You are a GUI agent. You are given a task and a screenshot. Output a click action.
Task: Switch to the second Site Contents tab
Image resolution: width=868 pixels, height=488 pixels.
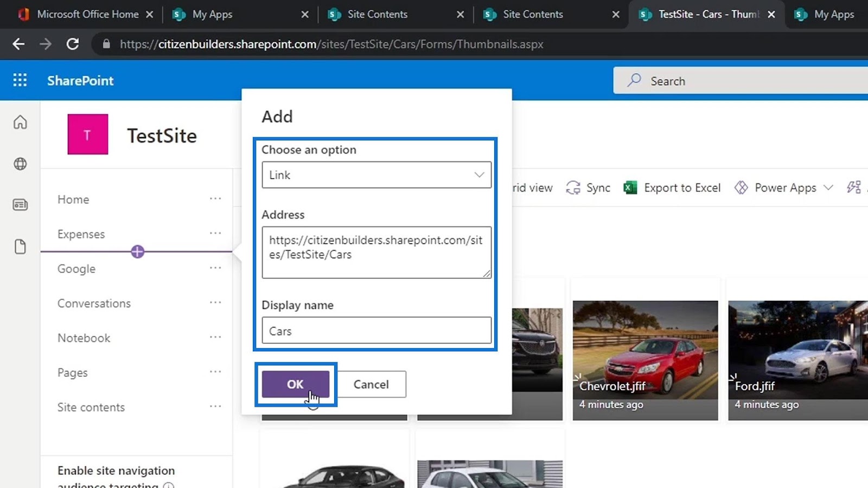point(551,15)
